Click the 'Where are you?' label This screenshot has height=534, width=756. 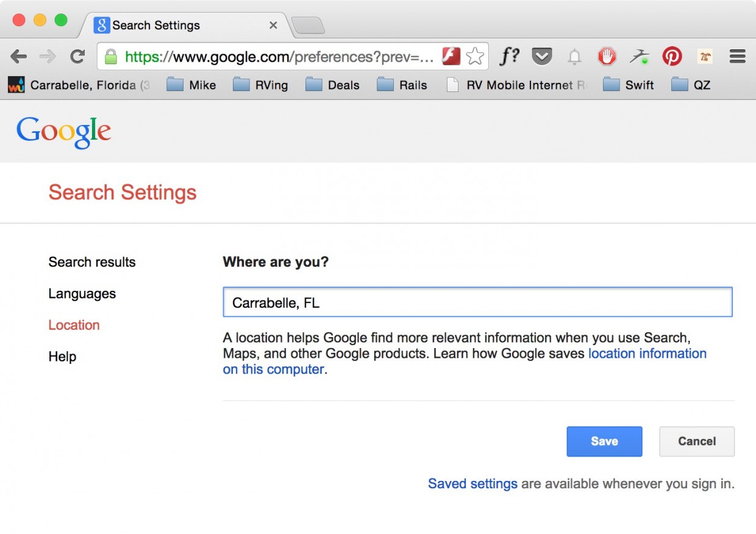(x=276, y=262)
